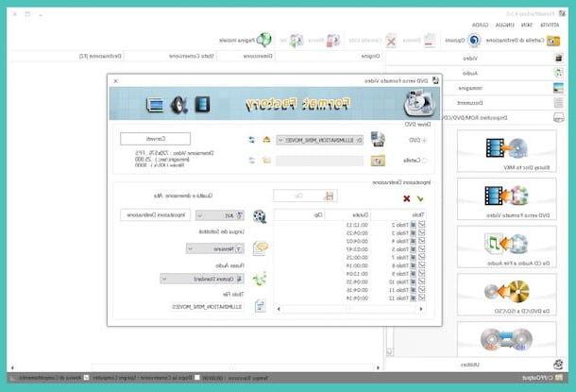The image size is (576, 392).
Task: Uncheck the Titolo 5 checkbox
Action: tap(421, 248)
